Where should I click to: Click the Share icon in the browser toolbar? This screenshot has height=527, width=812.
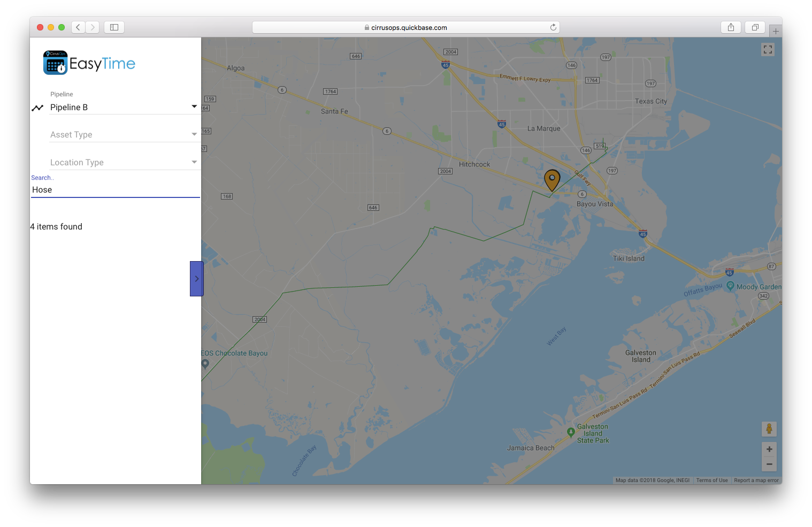click(731, 27)
